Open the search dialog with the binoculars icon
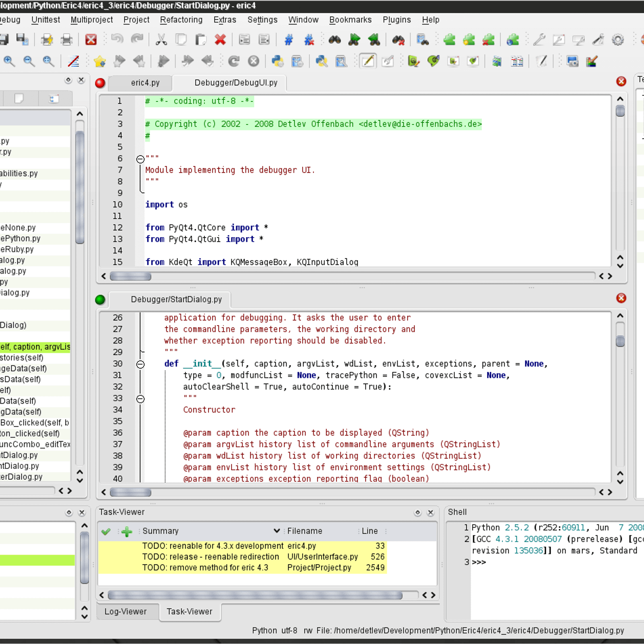This screenshot has height=644, width=644. [x=335, y=39]
